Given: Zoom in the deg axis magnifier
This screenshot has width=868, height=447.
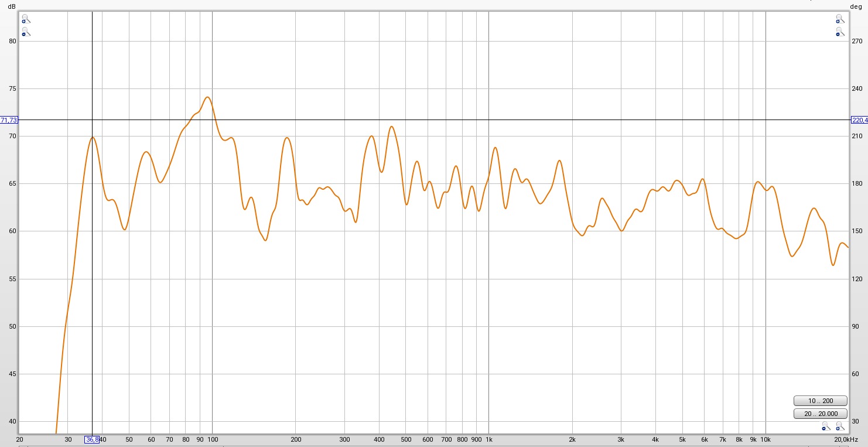Looking at the screenshot, I should click(839, 19).
